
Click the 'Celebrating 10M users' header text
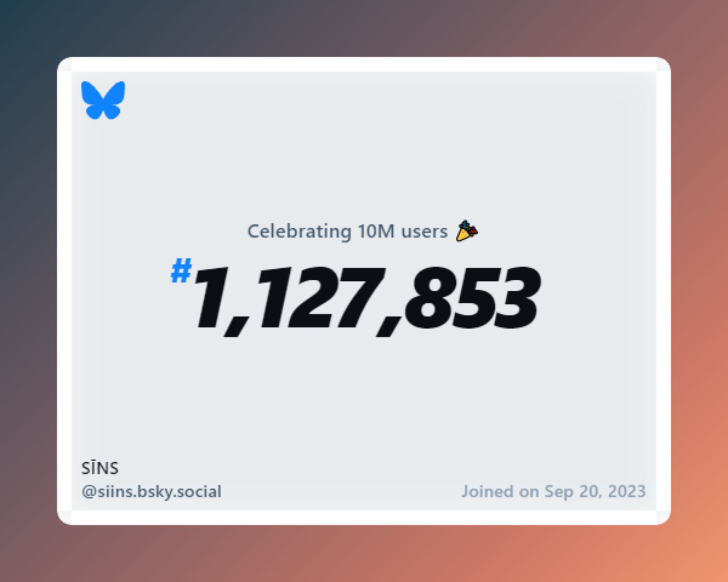(x=363, y=232)
